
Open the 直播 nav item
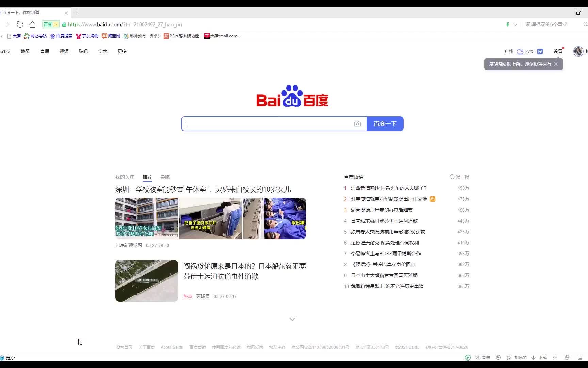45,51
